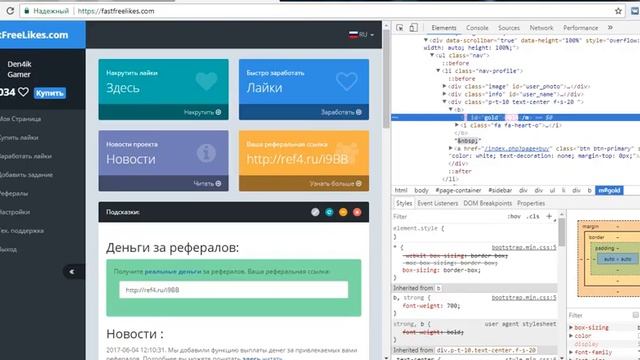Click the Styles Filter input field

point(449,216)
